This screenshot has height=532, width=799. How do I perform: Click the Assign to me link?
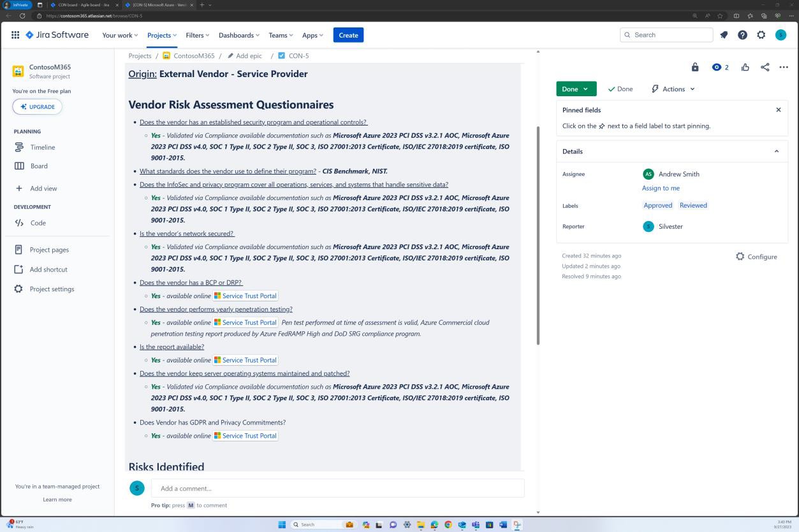[x=661, y=187]
